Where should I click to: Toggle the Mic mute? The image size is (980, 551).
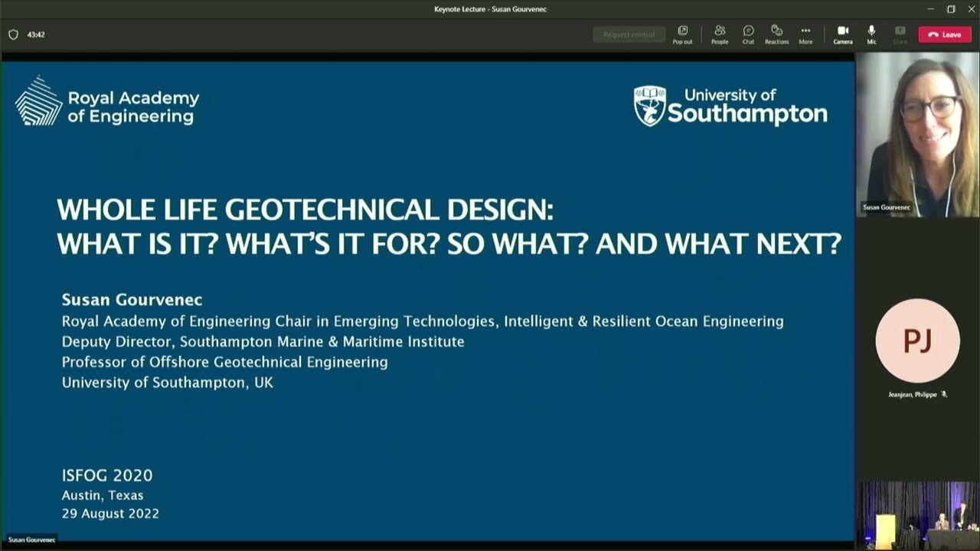coord(871,34)
